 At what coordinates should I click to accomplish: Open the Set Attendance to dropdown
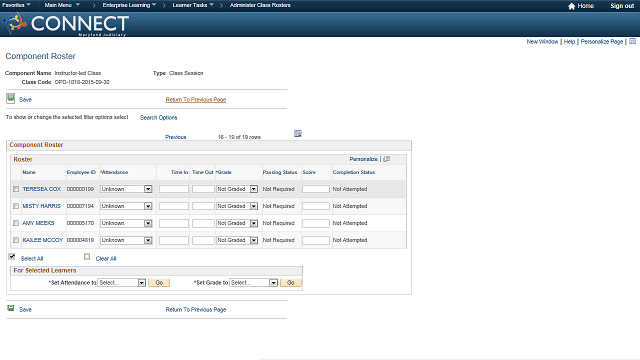pyautogui.click(x=122, y=282)
